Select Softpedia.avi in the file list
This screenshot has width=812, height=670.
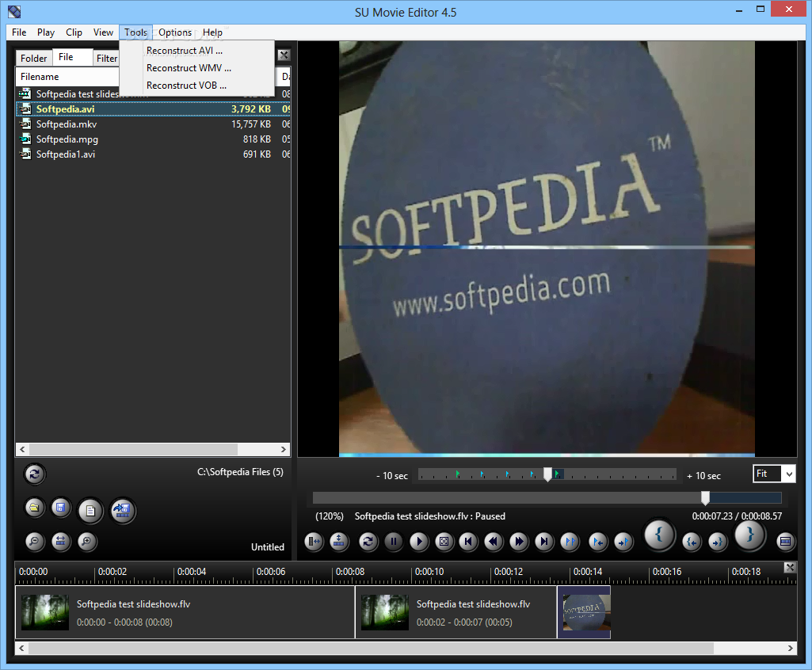click(153, 108)
